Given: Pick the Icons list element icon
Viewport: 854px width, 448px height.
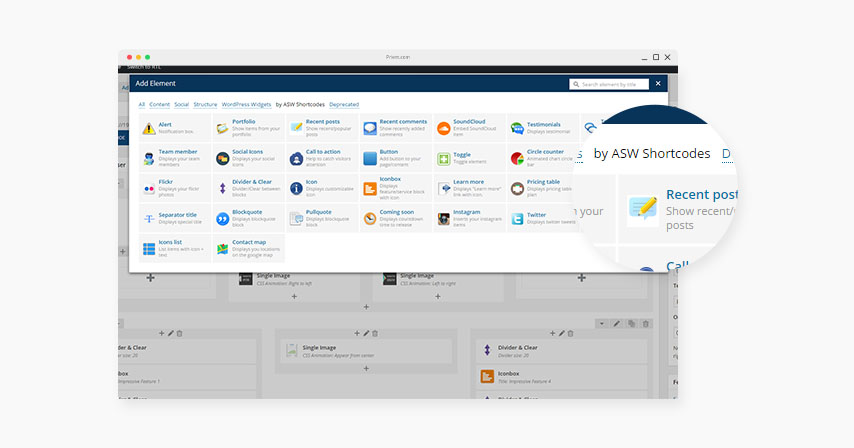Looking at the screenshot, I should pos(149,249).
